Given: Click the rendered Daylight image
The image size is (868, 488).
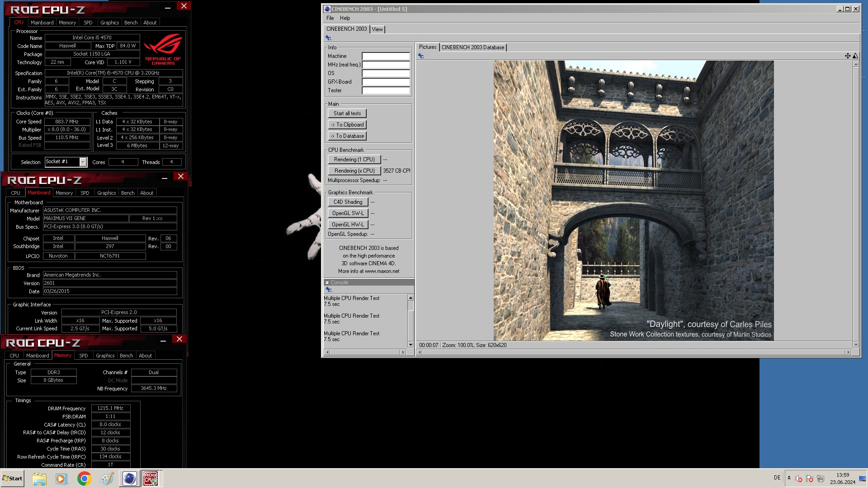Looking at the screenshot, I should pyautogui.click(x=633, y=201).
